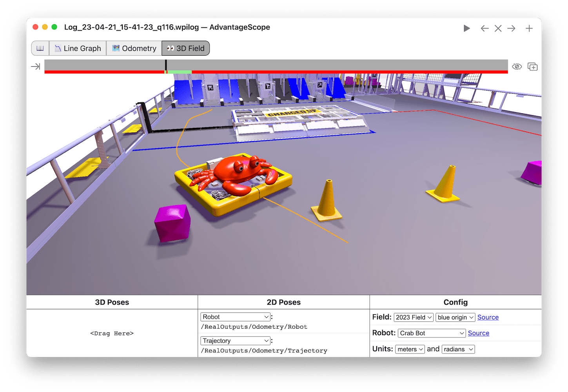The width and height of the screenshot is (568, 392).
Task: Toggle timeline visibility with the eye icon
Action: [517, 66]
